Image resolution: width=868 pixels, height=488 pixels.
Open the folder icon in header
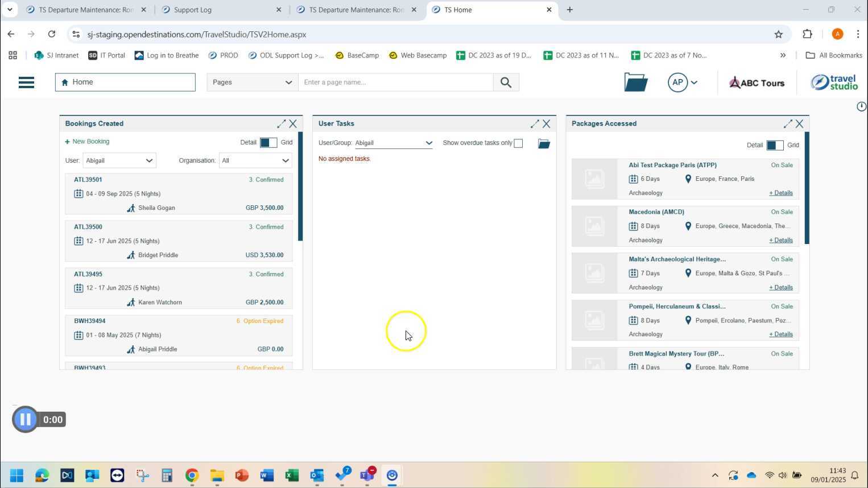click(x=635, y=82)
